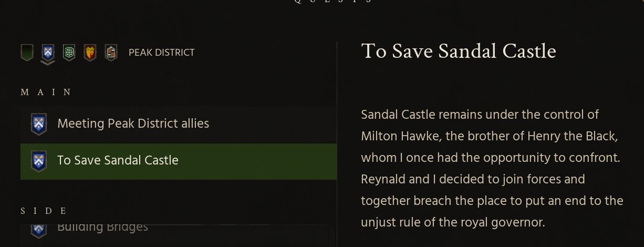Select the blue Peak District shield filter

click(x=48, y=52)
